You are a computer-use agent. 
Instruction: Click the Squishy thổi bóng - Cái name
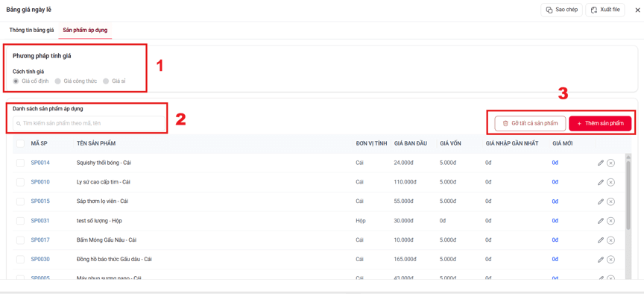[104, 163]
